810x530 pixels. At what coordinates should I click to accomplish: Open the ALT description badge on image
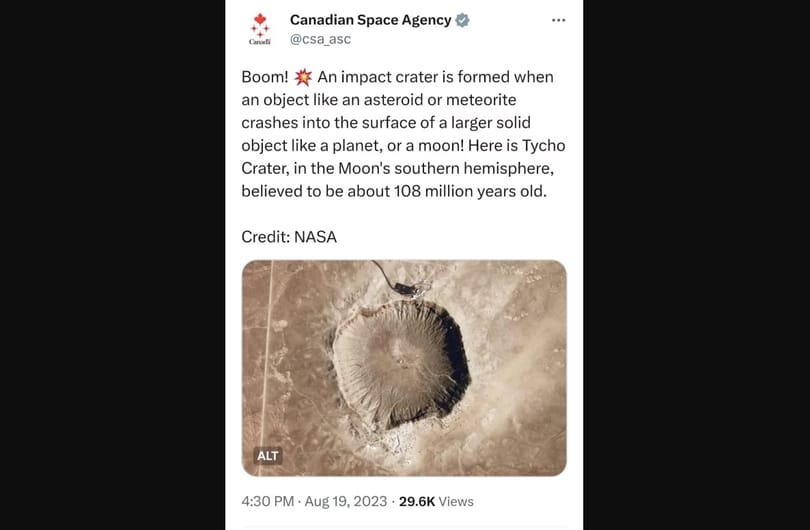268,456
